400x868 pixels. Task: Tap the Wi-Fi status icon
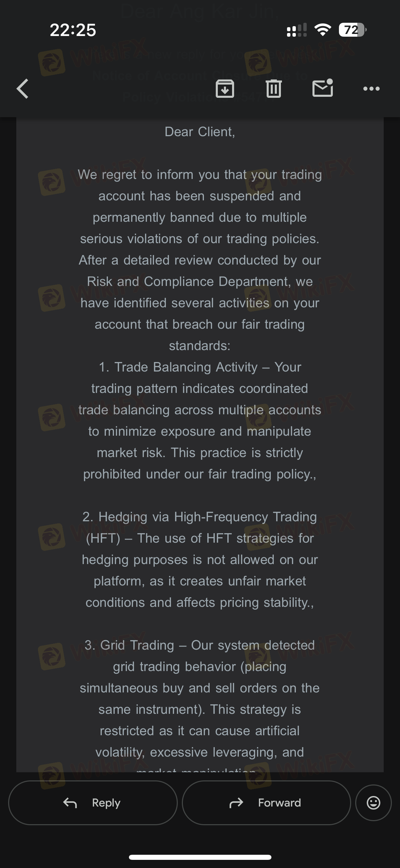coord(323,30)
